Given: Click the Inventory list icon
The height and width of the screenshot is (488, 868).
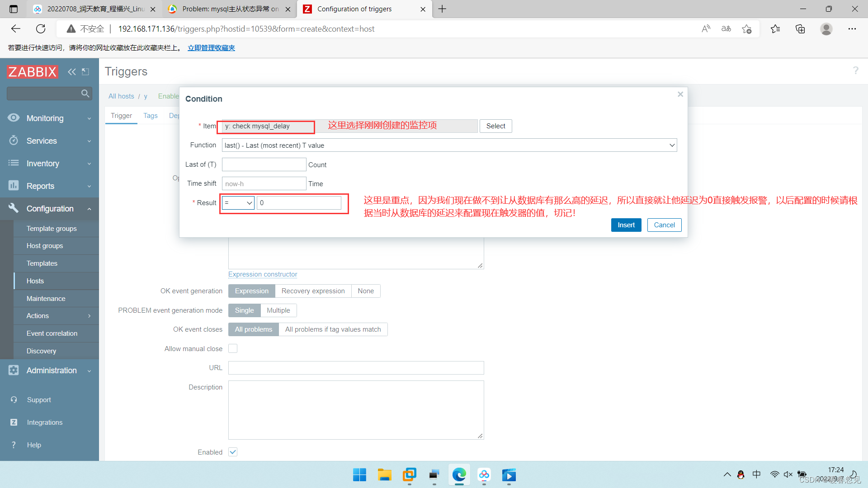Looking at the screenshot, I should pos(14,163).
